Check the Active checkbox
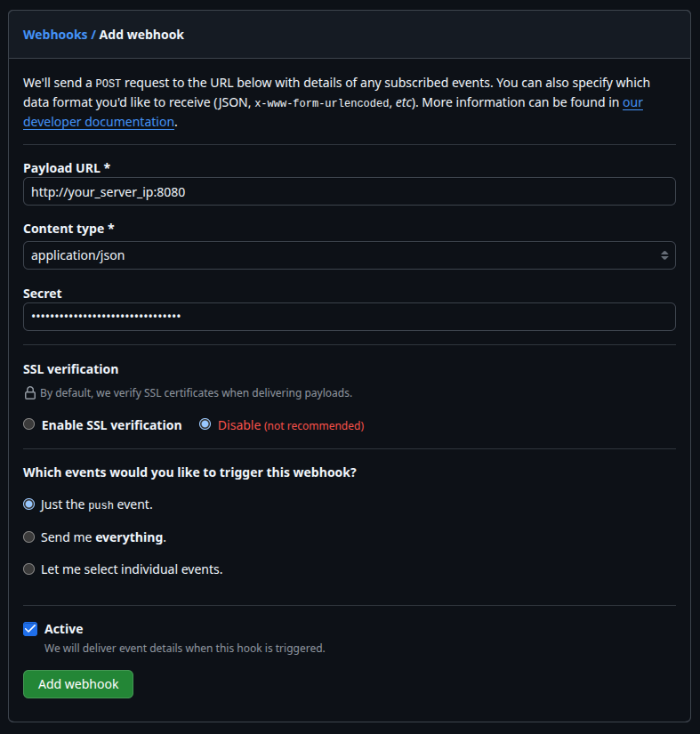 [30, 629]
